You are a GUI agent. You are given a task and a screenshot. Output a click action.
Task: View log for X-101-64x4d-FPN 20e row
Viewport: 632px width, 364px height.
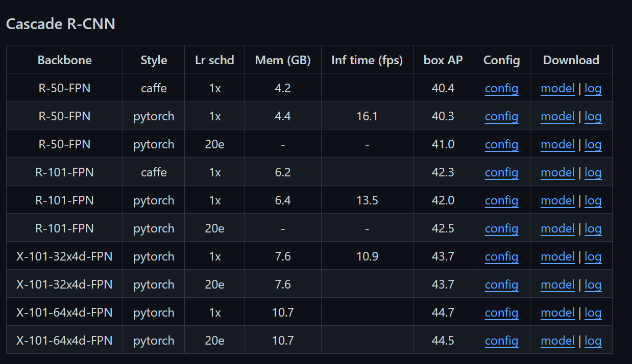(x=593, y=341)
